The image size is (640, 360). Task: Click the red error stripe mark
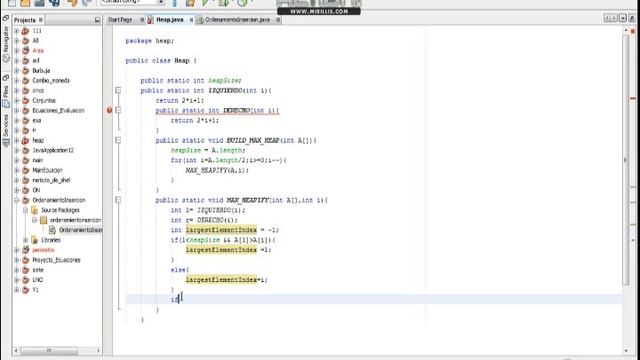tap(633, 98)
